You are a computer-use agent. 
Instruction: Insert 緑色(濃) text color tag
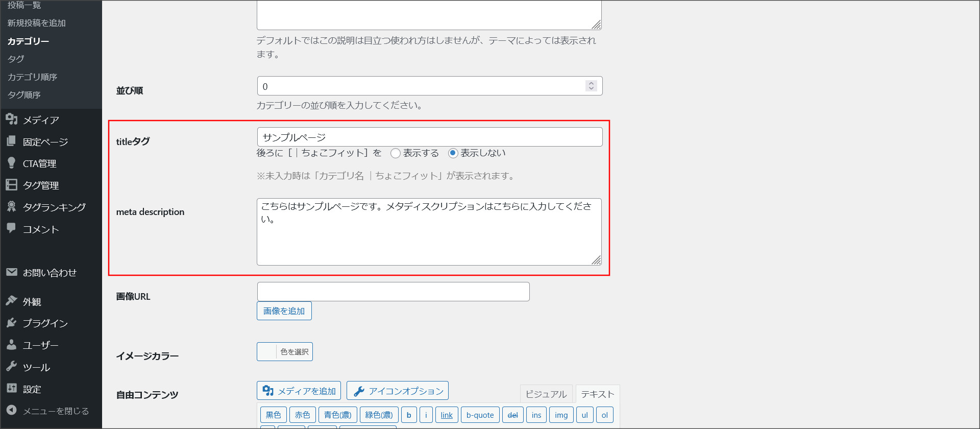(379, 415)
